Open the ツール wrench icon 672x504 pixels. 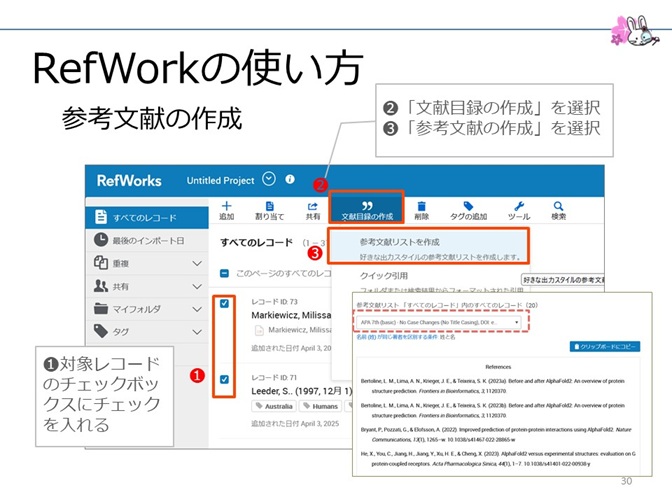[x=519, y=207]
